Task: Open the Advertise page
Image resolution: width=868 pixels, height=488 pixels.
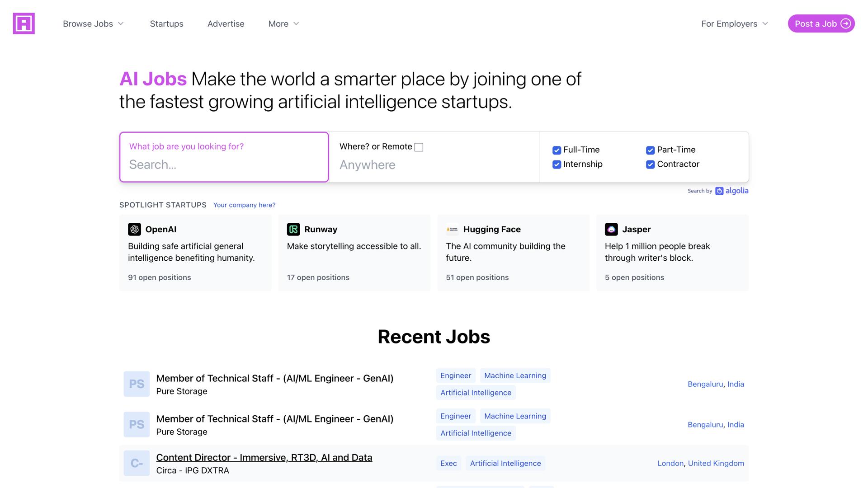Action: coord(226,23)
